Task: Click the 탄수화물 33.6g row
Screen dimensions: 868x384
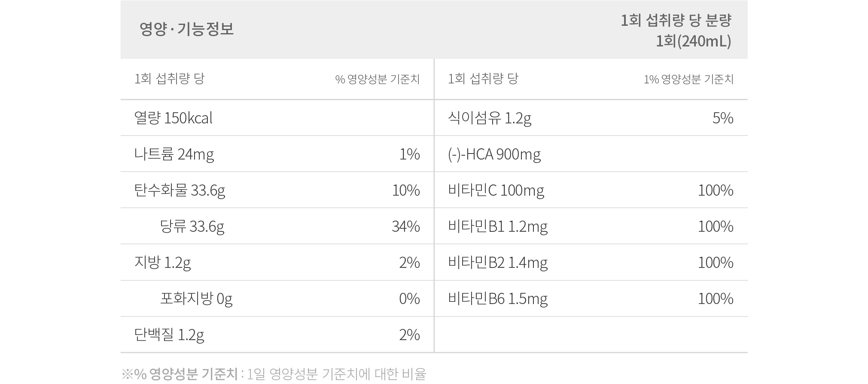Action: [x=277, y=190]
